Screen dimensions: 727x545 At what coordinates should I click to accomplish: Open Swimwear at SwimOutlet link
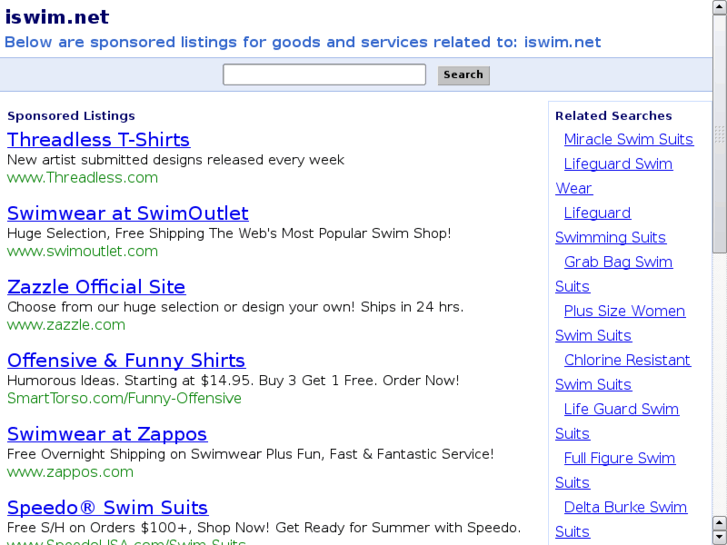pyautogui.click(x=128, y=213)
